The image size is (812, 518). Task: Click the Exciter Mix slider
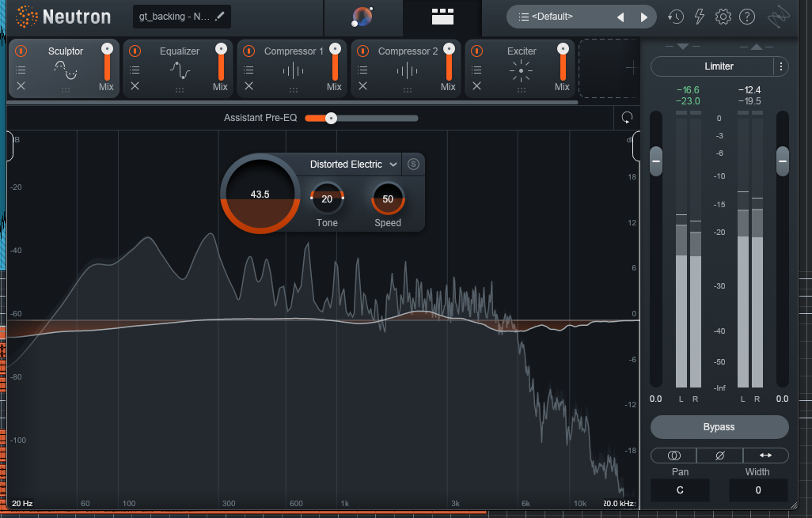(563, 62)
